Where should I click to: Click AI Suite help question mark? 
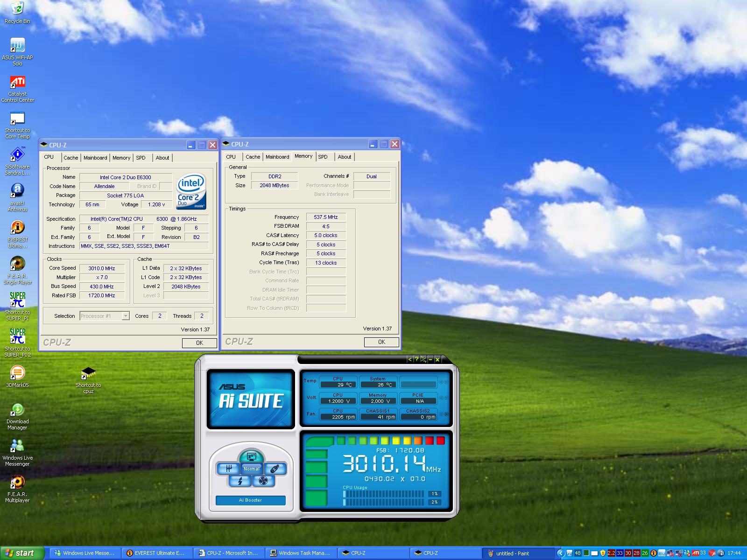pyautogui.click(x=416, y=359)
